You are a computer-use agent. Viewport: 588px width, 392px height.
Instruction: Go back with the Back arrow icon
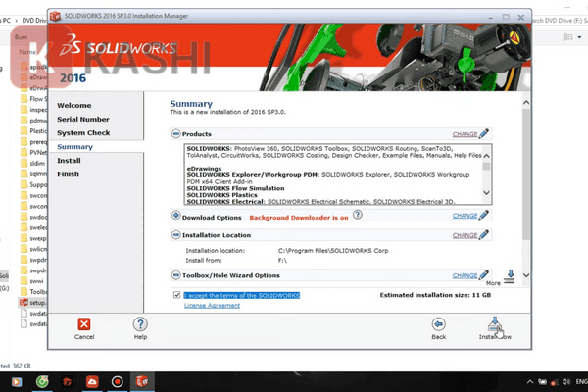(438, 323)
